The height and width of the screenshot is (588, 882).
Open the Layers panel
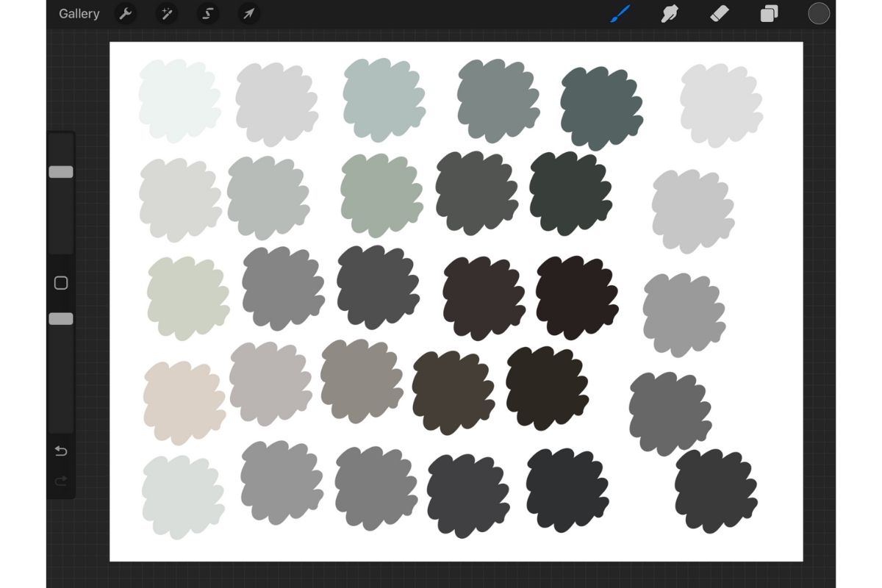769,13
